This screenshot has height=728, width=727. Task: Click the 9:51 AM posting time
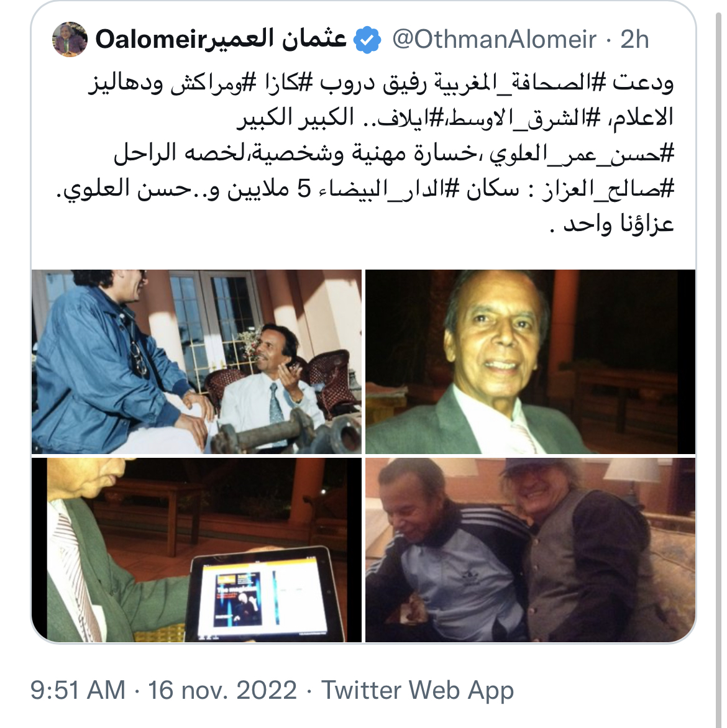pos(78,690)
